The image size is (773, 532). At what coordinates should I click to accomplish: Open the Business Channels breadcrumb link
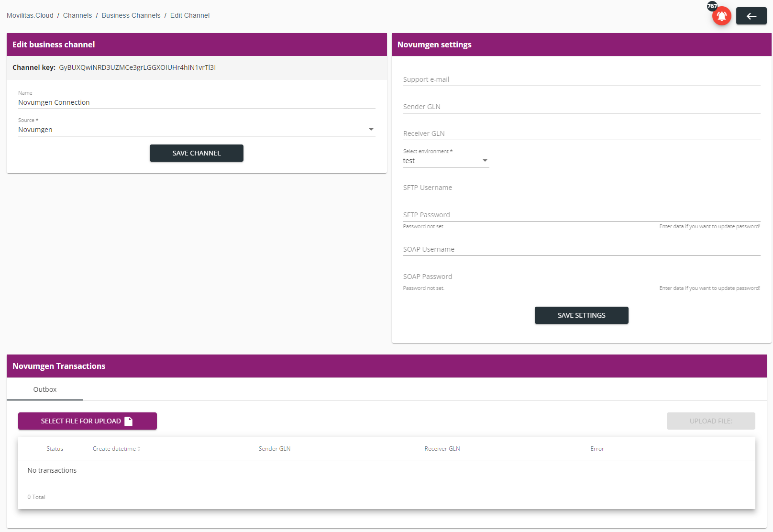click(x=131, y=15)
